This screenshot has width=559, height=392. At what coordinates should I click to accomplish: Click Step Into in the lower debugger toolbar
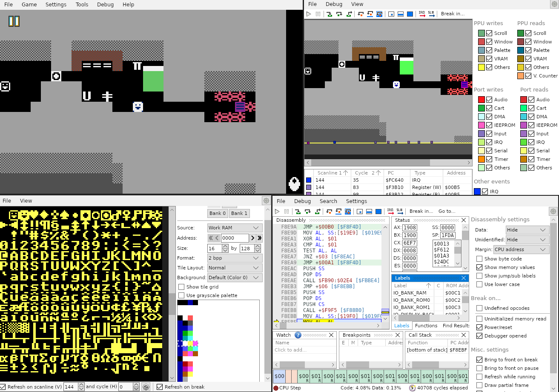[298, 212]
